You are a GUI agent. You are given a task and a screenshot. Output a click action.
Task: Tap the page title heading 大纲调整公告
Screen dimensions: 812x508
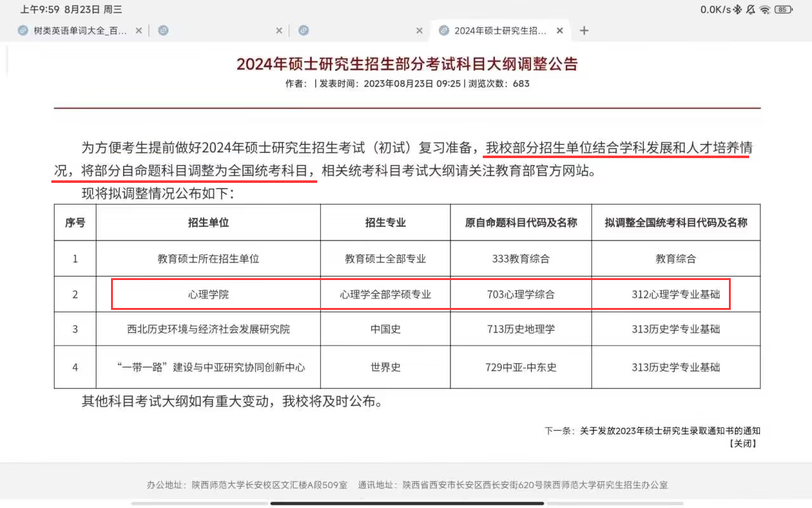coord(407,64)
